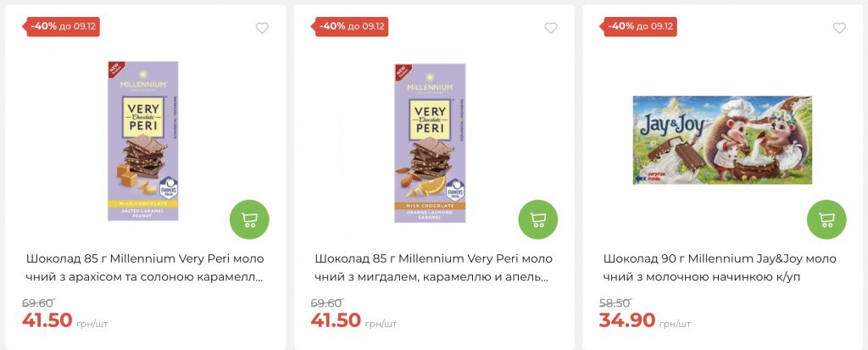Add almond orange Very Peri chocolate to cart
The width and height of the screenshot is (868, 350).
pos(537,219)
